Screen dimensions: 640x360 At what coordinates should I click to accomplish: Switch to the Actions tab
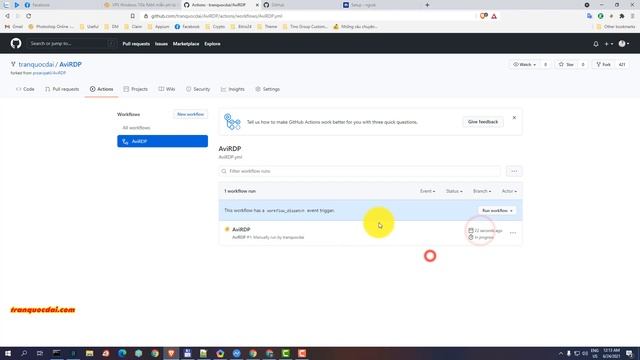click(101, 89)
